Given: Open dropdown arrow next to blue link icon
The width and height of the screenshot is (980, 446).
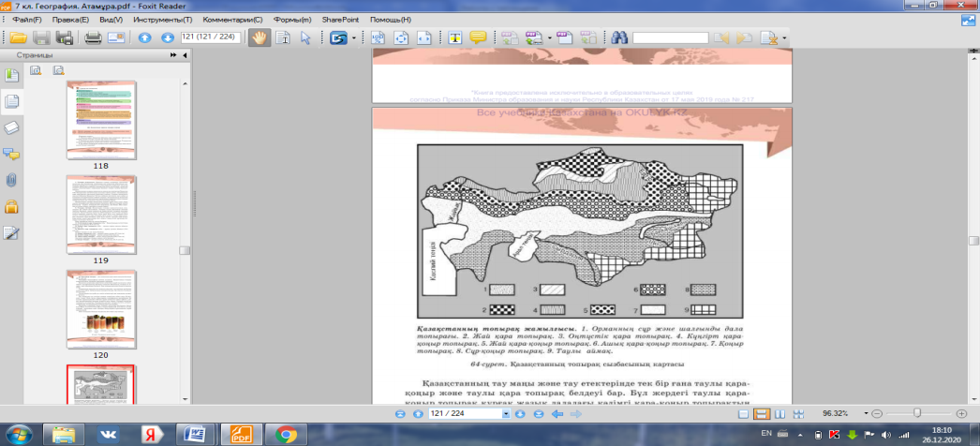Looking at the screenshot, I should click(354, 38).
